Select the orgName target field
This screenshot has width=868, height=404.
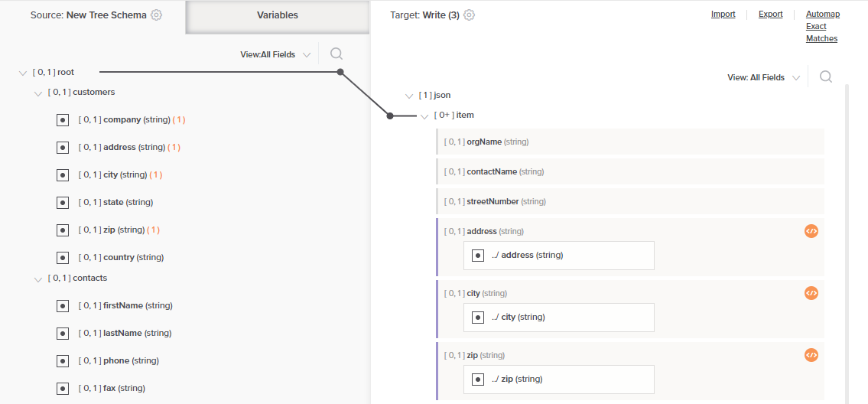[x=630, y=142]
